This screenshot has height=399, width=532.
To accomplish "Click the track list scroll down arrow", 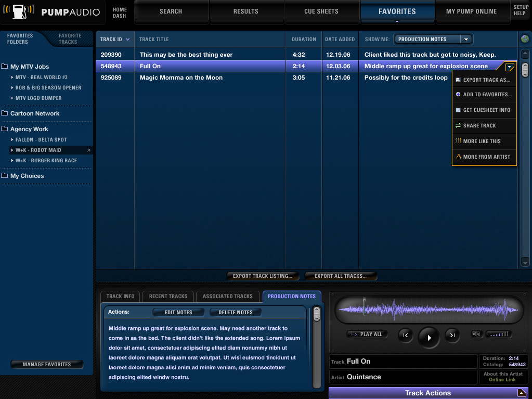I will click(525, 262).
